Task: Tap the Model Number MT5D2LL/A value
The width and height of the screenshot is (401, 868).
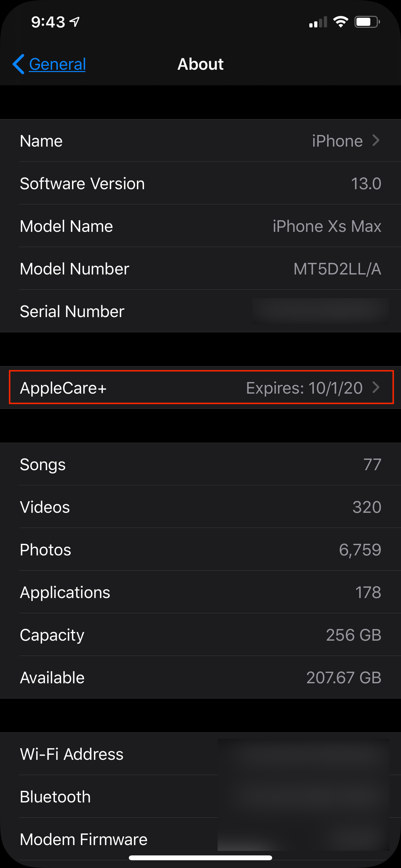Action: pyautogui.click(x=337, y=269)
